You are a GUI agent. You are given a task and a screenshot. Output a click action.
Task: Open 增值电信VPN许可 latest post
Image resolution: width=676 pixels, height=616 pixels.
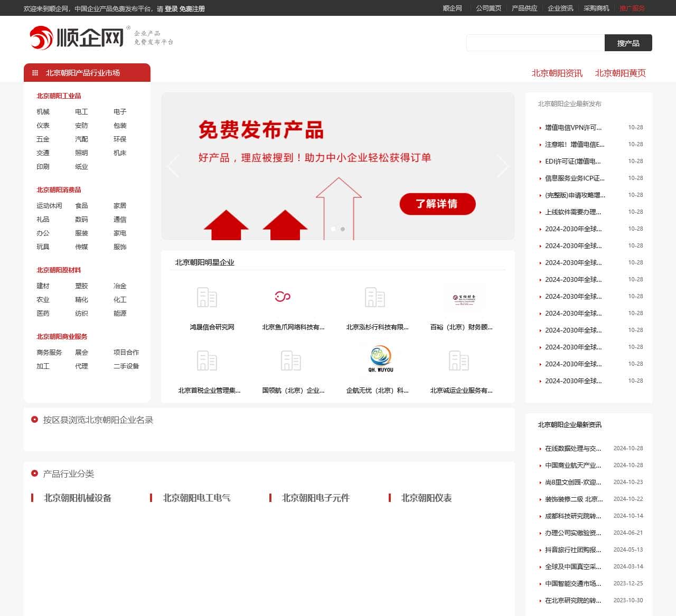coord(574,128)
